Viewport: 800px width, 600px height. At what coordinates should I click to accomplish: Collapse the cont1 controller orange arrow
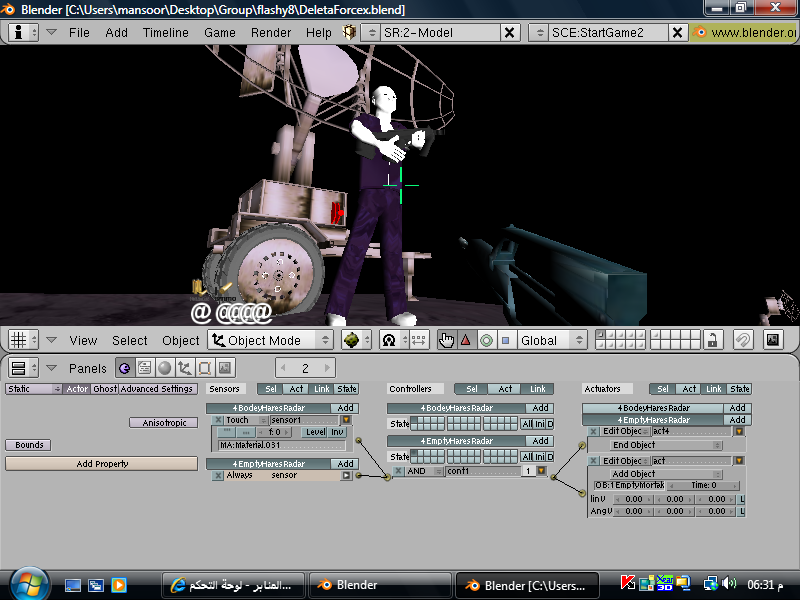click(541, 471)
